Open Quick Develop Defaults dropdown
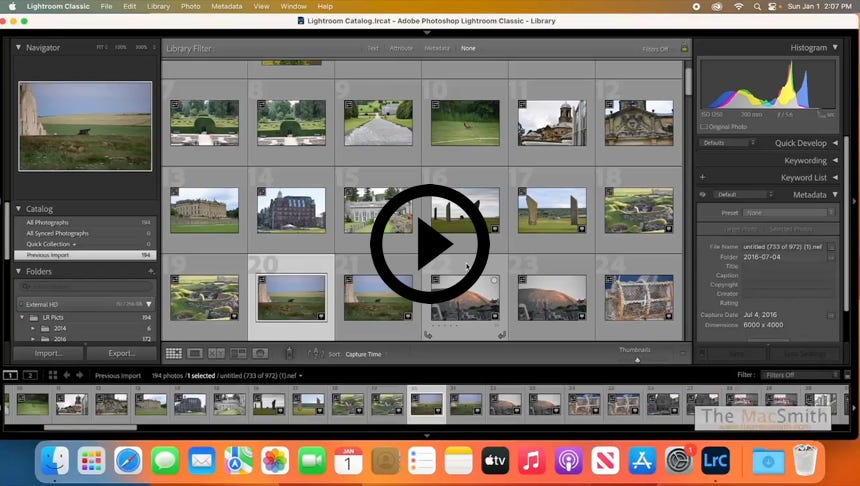 (727, 143)
